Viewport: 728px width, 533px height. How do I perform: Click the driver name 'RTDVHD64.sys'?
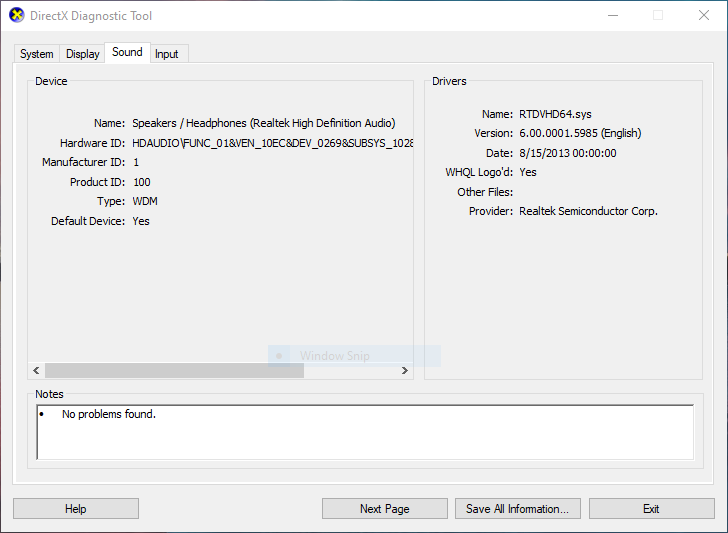555,114
